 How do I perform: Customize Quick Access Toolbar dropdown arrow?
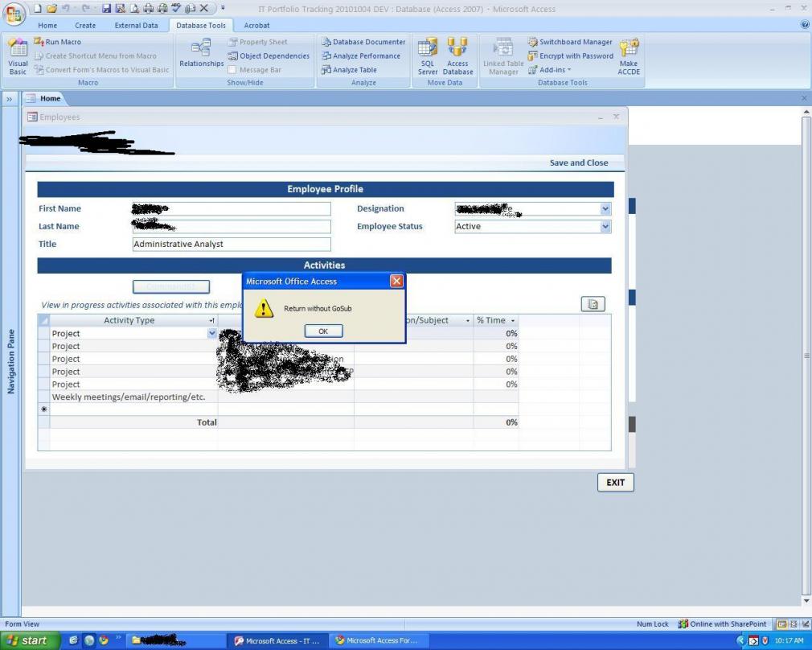pyautogui.click(x=224, y=8)
